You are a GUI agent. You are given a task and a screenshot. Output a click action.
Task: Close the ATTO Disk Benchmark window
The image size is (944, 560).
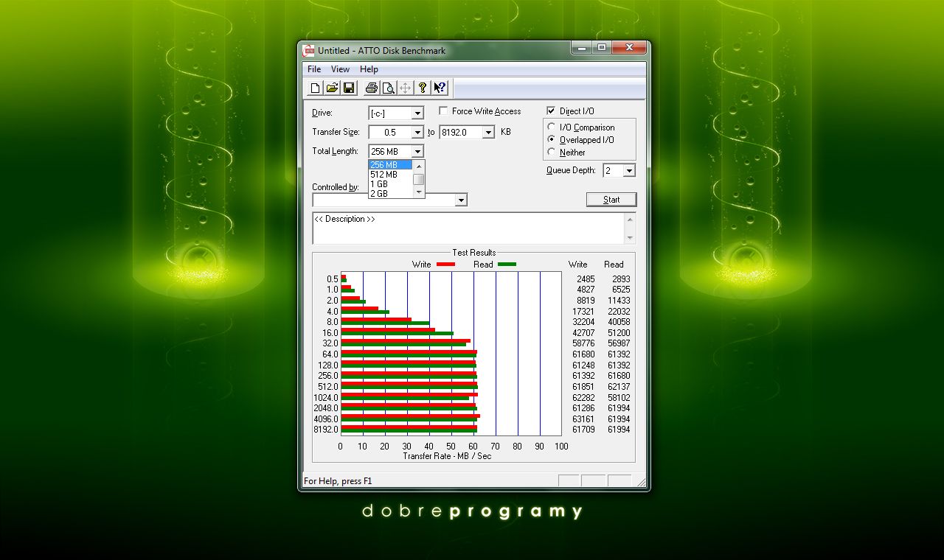(629, 48)
